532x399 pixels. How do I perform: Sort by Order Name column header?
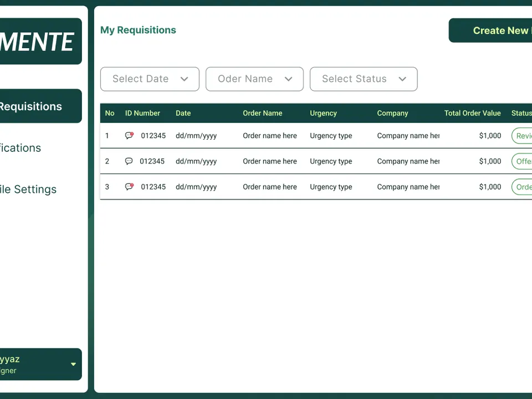click(262, 113)
